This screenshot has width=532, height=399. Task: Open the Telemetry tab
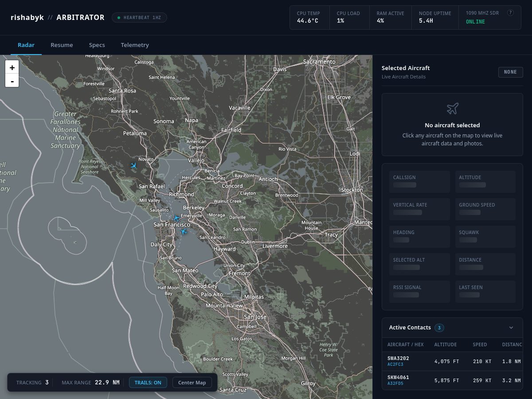click(x=135, y=45)
